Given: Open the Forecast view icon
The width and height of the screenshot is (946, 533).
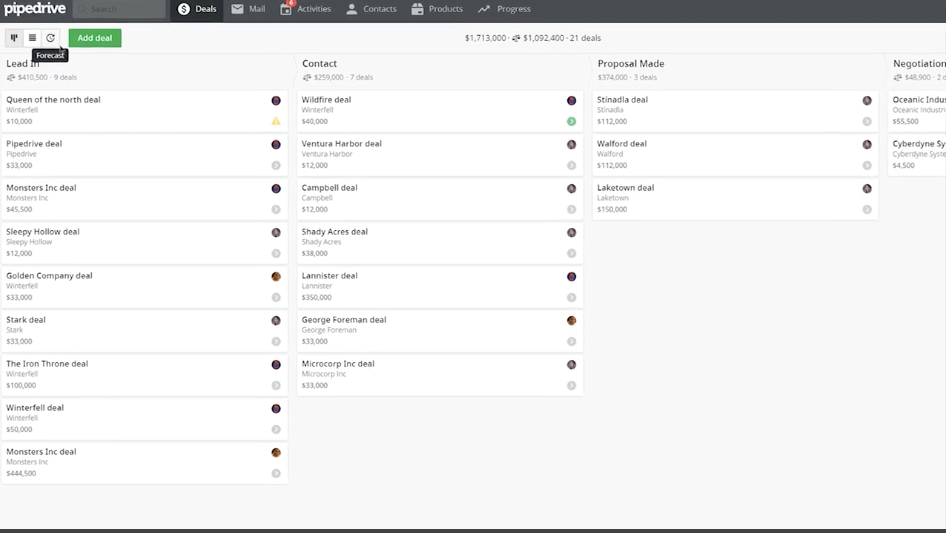Looking at the screenshot, I should click(x=50, y=38).
